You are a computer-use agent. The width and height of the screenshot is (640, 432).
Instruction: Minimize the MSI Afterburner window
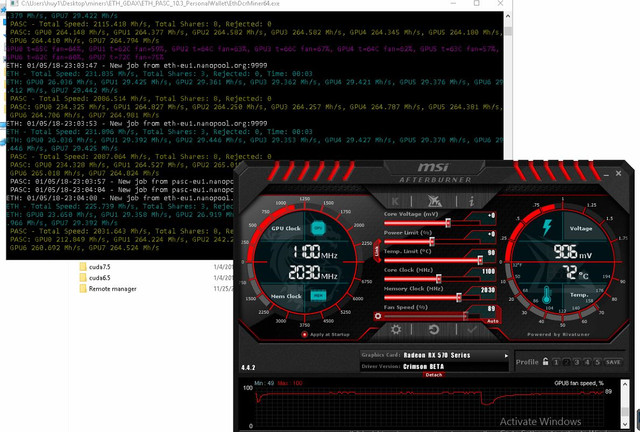(x=606, y=174)
